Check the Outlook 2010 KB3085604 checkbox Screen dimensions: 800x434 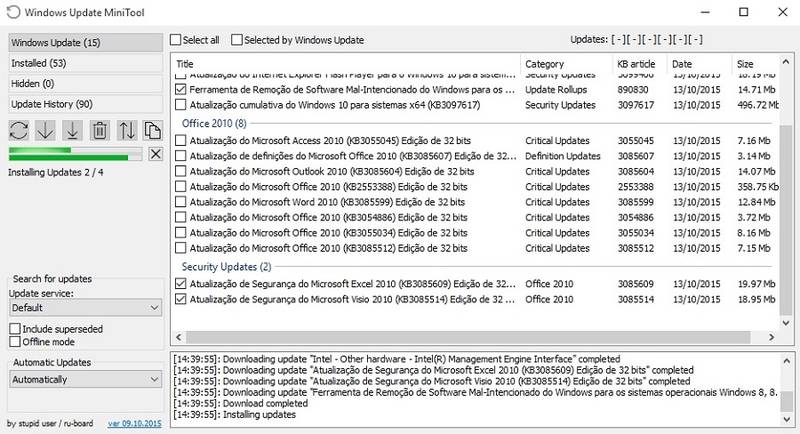180,171
